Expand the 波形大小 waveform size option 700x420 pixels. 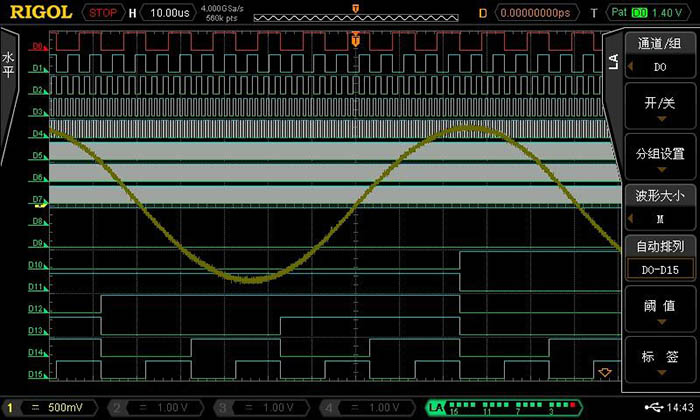point(659,209)
